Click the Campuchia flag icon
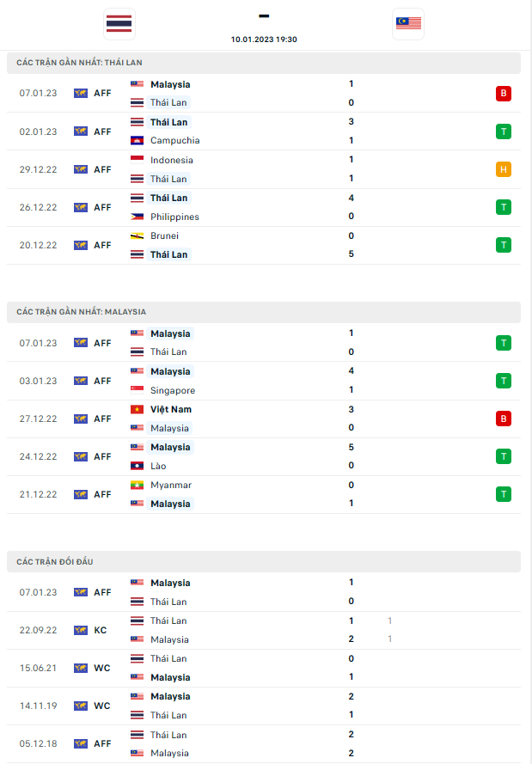This screenshot has height=764, width=532. (136, 140)
